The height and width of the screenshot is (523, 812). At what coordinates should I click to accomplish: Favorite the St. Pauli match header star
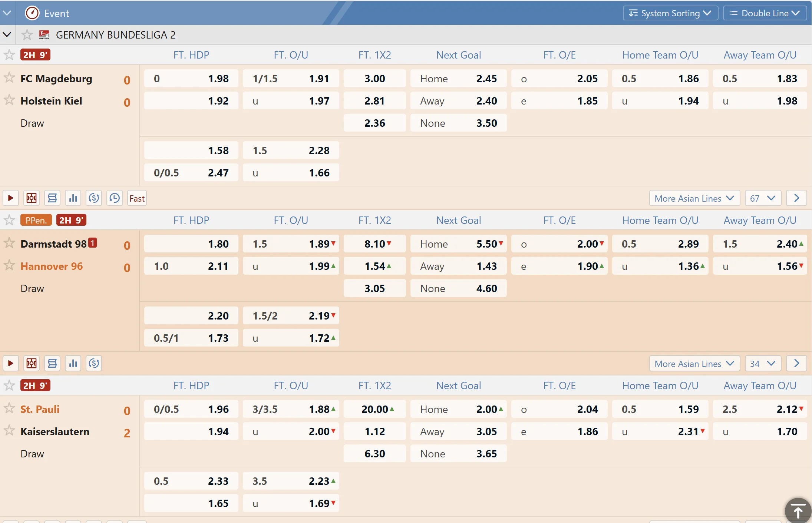pyautogui.click(x=9, y=385)
